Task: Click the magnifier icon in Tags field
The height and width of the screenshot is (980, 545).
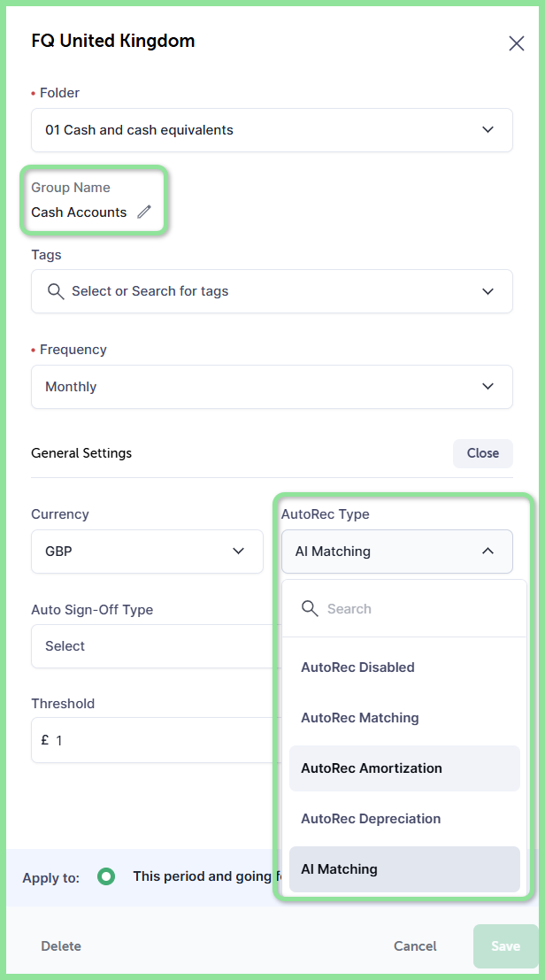Action: 57,291
